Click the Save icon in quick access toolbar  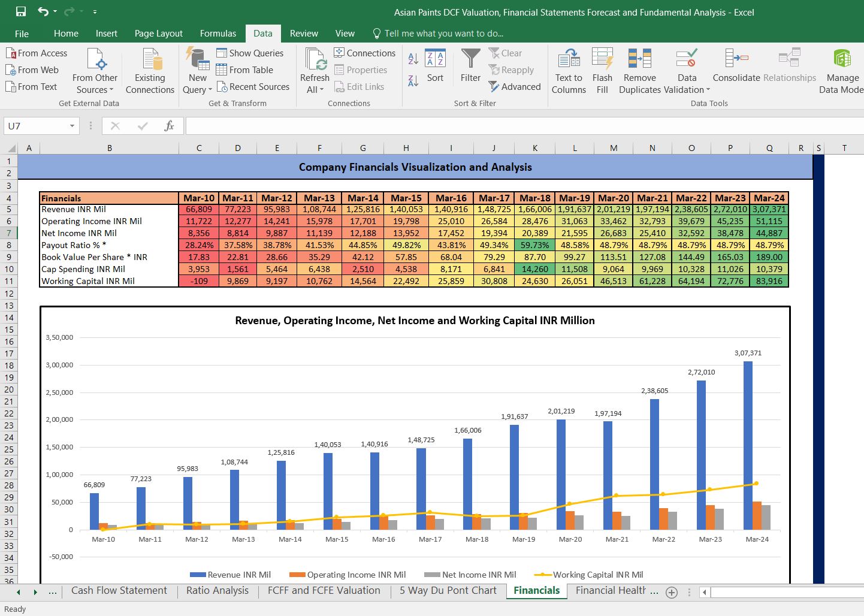21,11
